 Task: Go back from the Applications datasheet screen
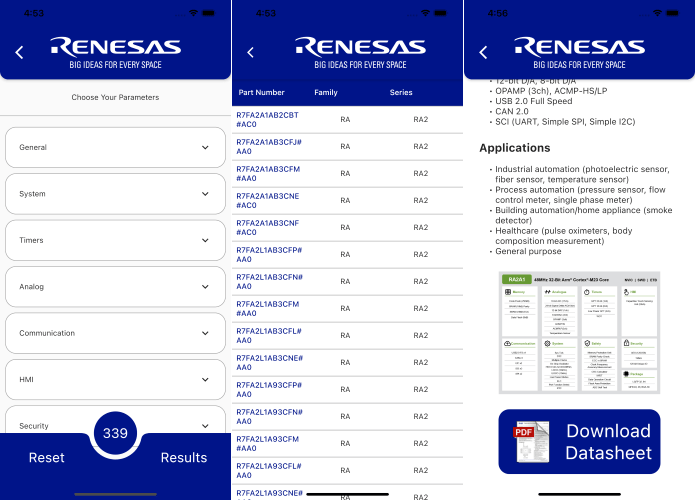click(x=483, y=52)
